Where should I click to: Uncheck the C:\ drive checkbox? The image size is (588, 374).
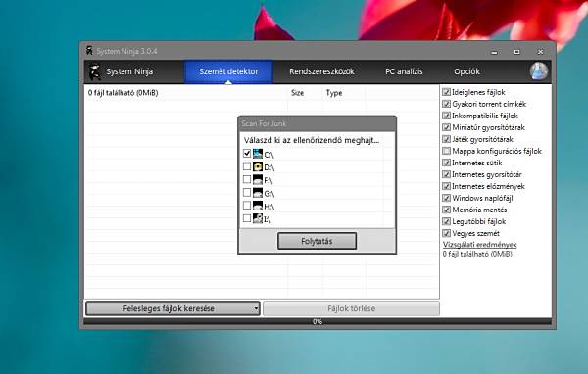click(x=247, y=154)
